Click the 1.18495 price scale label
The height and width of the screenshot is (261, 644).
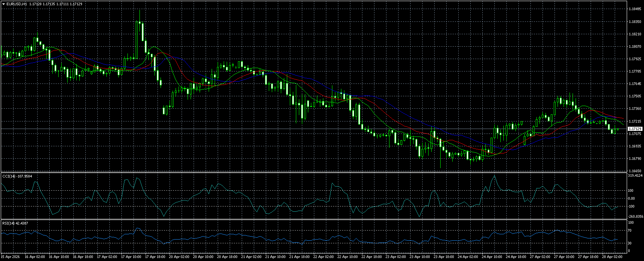(635, 9)
